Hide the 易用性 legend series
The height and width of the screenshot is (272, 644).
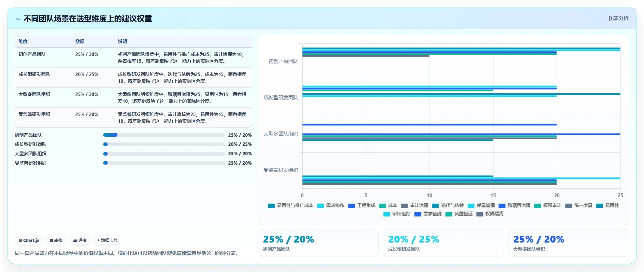pos(607,206)
